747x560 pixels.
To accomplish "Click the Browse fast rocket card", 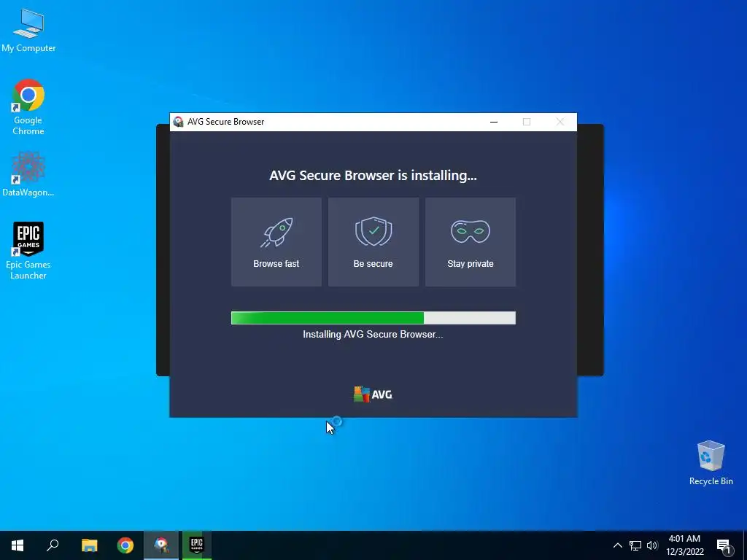I will (276, 242).
